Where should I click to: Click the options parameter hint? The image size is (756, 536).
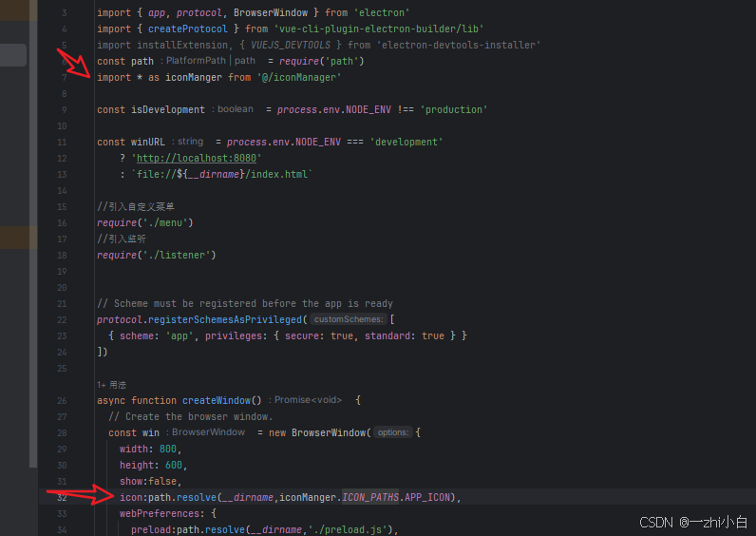(x=392, y=432)
